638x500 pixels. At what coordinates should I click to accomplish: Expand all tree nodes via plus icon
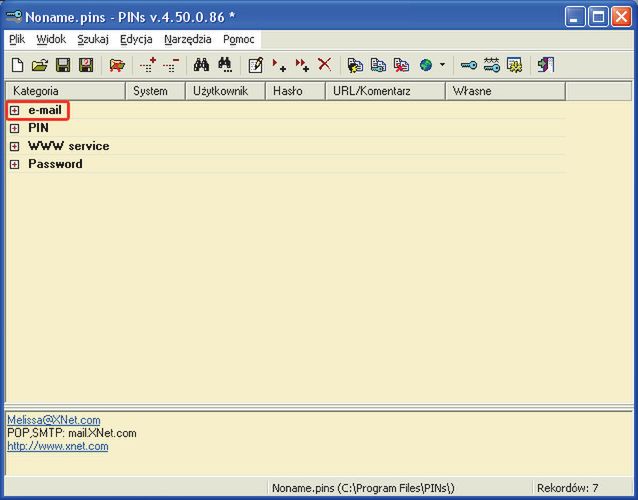(148, 65)
